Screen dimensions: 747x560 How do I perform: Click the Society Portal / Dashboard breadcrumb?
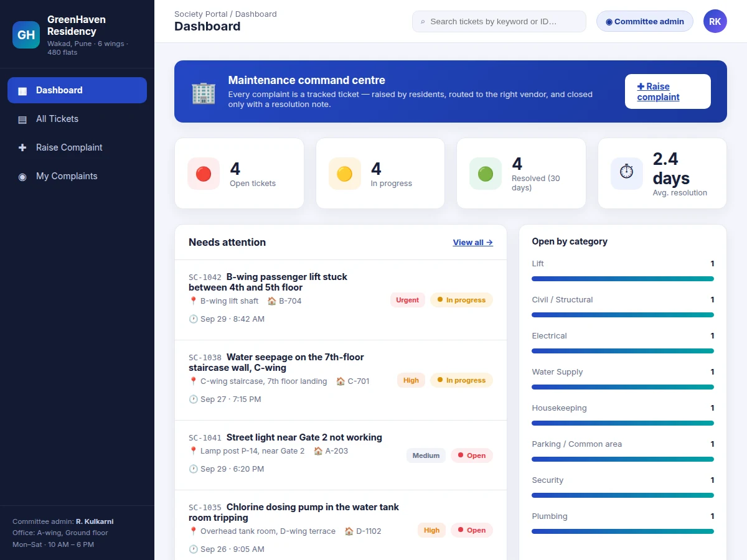coord(225,14)
